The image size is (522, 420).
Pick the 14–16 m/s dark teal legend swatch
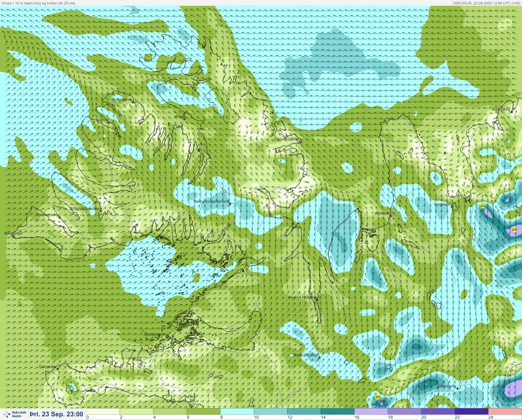click(337, 411)
